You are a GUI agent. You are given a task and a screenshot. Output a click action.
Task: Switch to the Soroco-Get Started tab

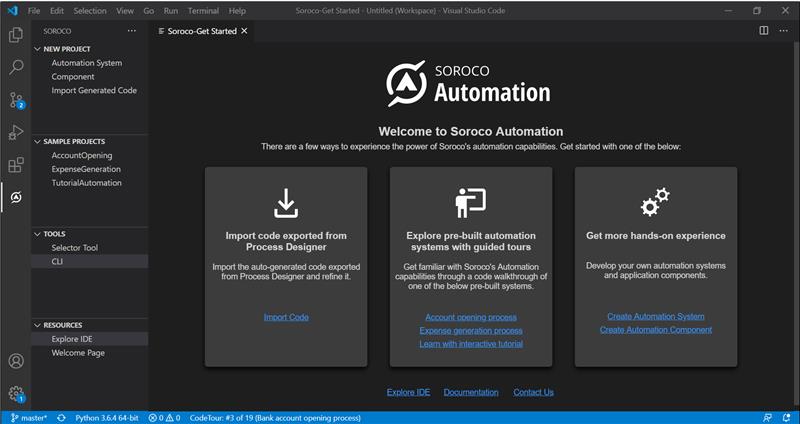point(202,31)
